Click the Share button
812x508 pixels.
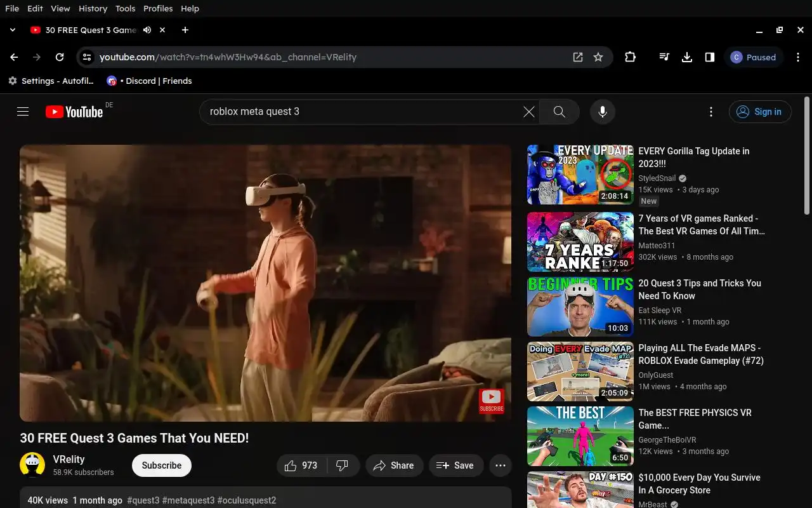click(394, 465)
